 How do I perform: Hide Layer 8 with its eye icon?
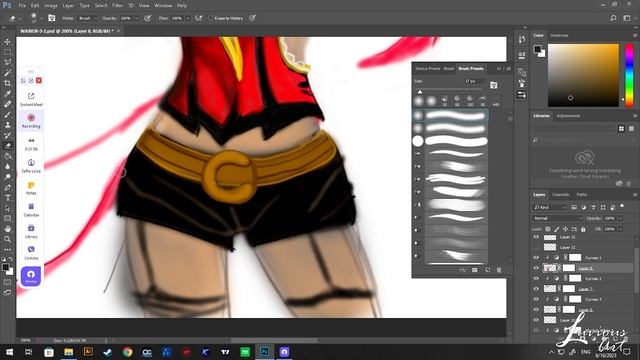pos(536,268)
